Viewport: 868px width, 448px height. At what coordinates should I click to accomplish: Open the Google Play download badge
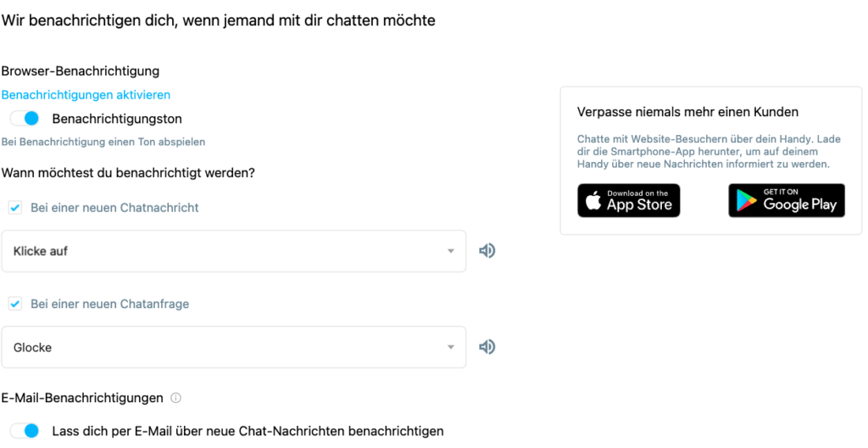pyautogui.click(x=787, y=200)
